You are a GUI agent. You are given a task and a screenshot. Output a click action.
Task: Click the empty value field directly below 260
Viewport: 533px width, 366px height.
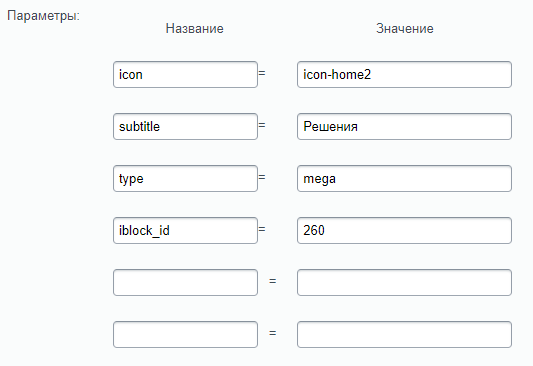pos(404,282)
